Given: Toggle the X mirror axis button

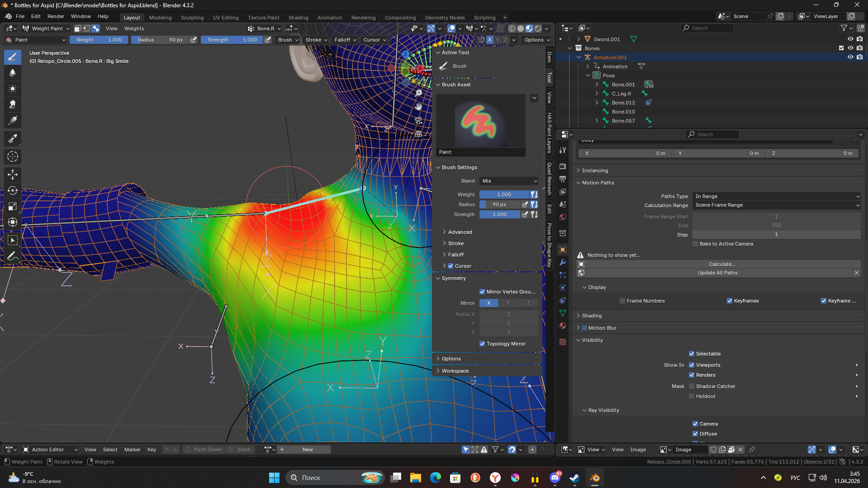Looking at the screenshot, I should (x=489, y=303).
